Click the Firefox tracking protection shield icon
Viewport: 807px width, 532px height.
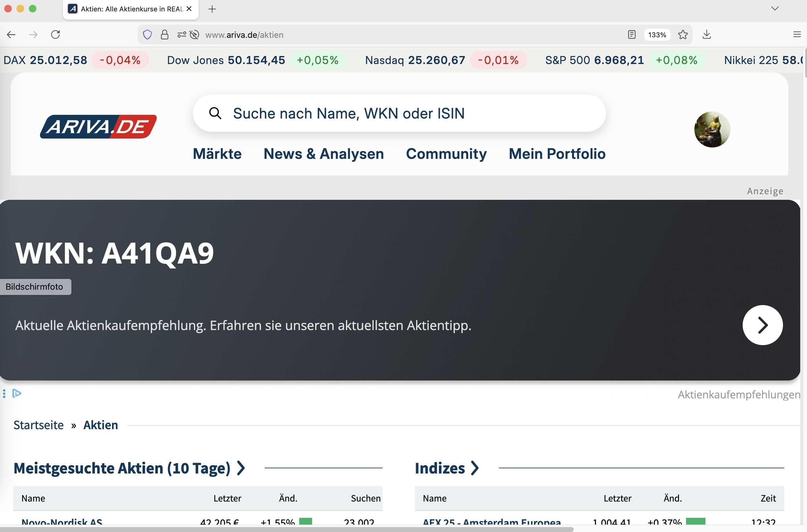tap(147, 34)
